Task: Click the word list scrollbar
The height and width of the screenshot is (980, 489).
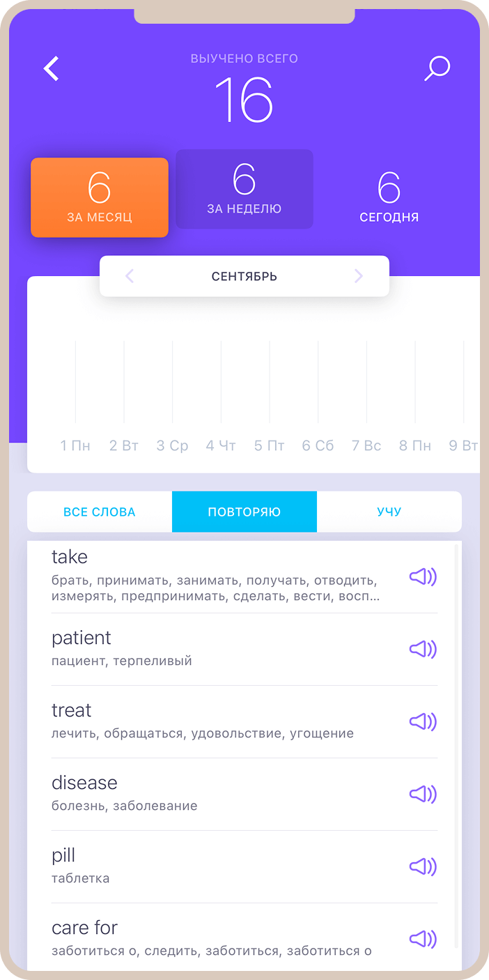Action: (x=456, y=697)
